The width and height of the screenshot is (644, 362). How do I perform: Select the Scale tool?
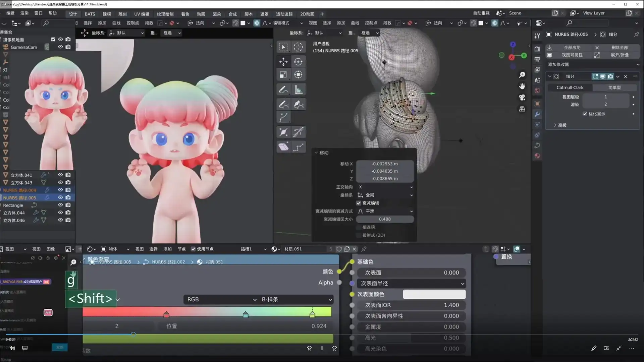(283, 74)
